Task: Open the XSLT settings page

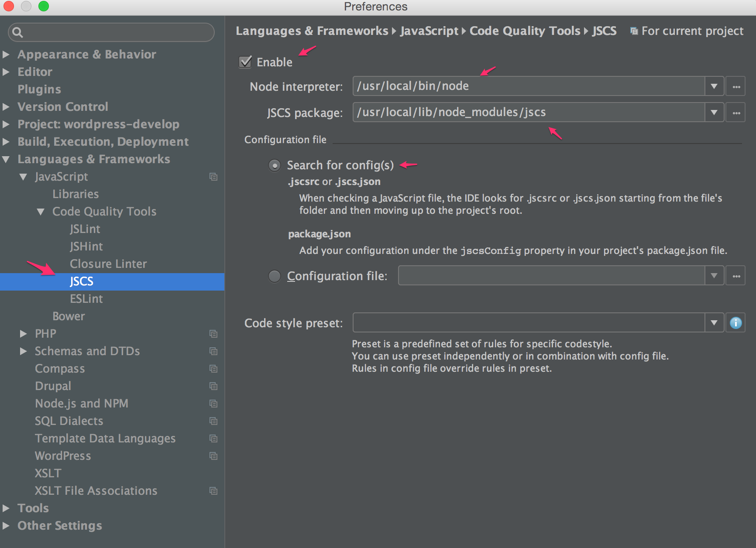Action: pos(48,473)
